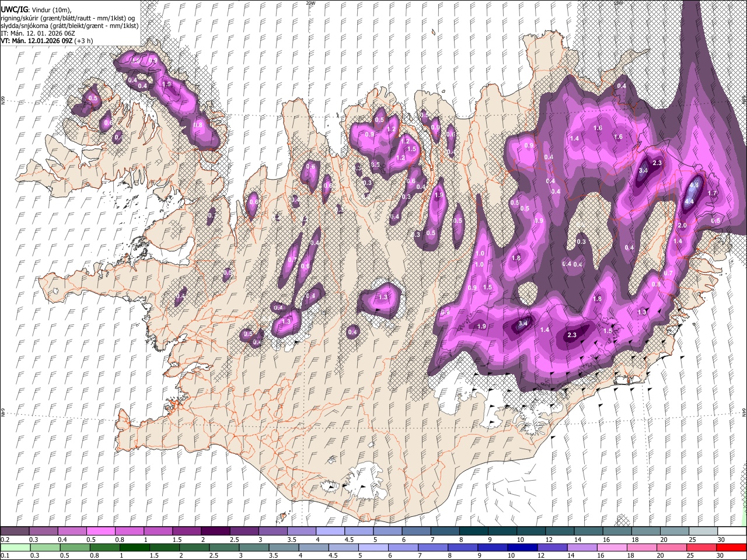Image resolution: width=747 pixels, height=560 pixels.
Task: Select the pale green rain swatch for 0.1–0.3
Action: pyautogui.click(x=15, y=547)
